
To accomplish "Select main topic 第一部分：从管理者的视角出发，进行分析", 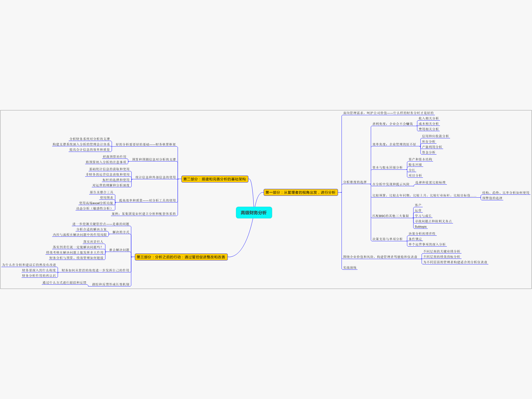I will (301, 192).
